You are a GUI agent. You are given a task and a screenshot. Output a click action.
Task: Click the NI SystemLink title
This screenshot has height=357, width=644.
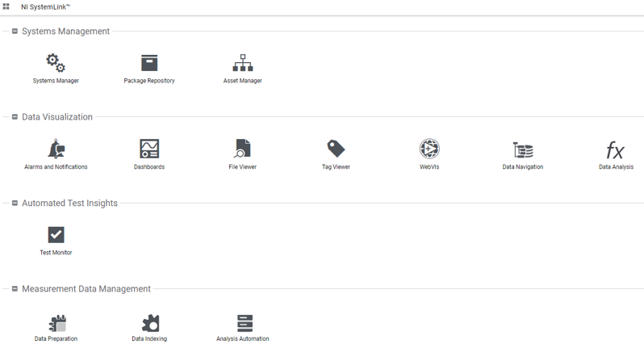(x=45, y=7)
